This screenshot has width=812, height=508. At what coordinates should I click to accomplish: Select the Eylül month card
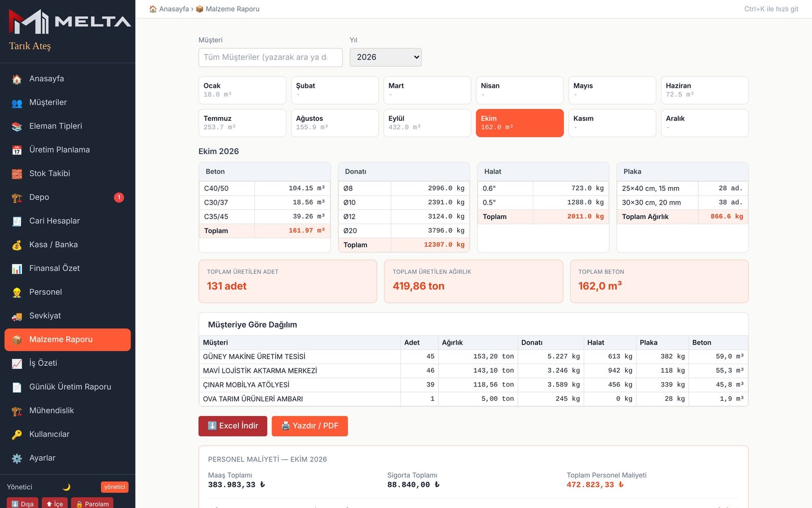427,123
